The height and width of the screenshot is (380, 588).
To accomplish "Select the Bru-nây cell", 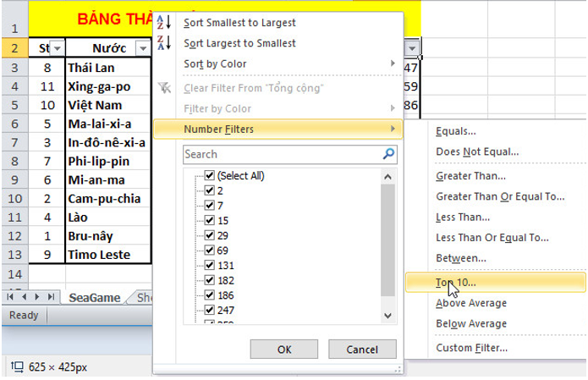I will pyautogui.click(x=108, y=236).
